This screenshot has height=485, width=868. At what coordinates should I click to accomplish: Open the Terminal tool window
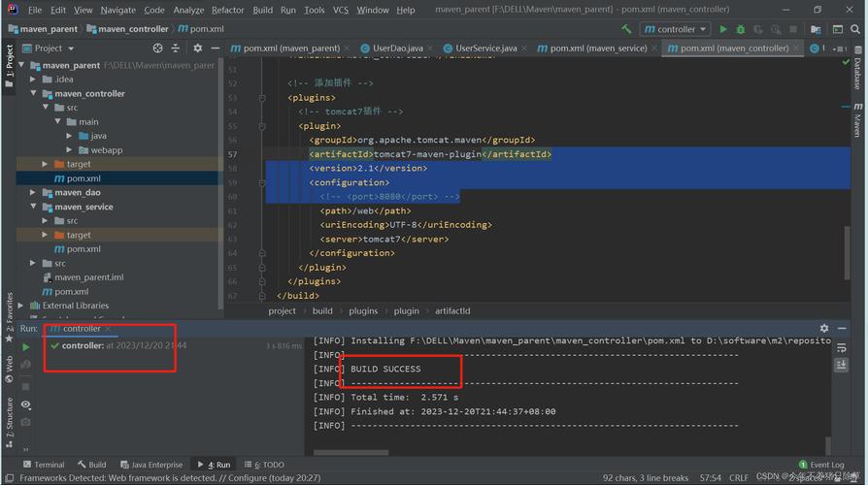click(44, 465)
